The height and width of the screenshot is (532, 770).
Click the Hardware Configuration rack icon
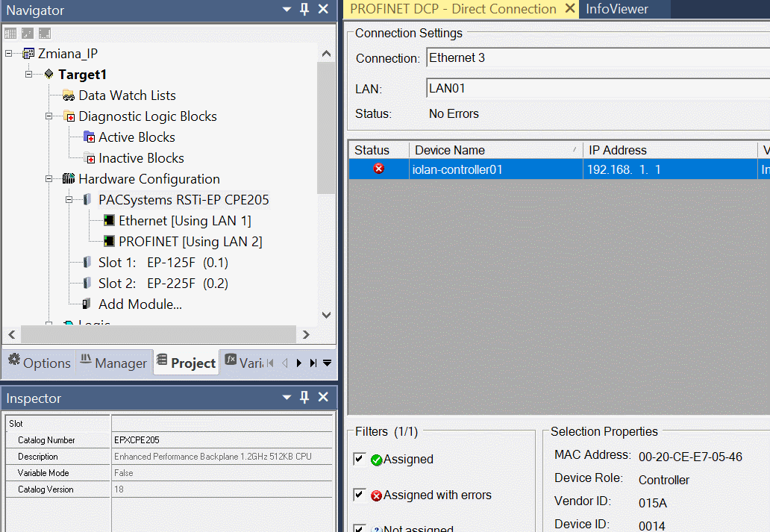point(69,179)
